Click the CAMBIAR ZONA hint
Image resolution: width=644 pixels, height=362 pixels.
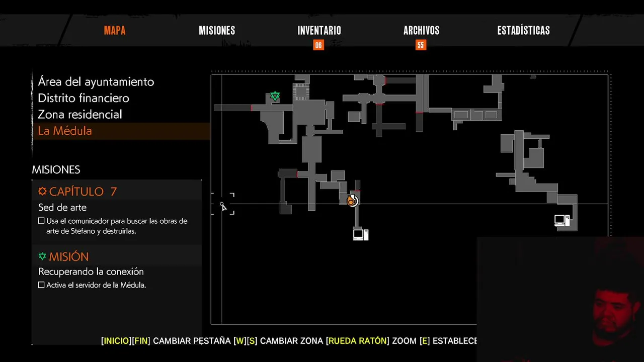pyautogui.click(x=291, y=341)
